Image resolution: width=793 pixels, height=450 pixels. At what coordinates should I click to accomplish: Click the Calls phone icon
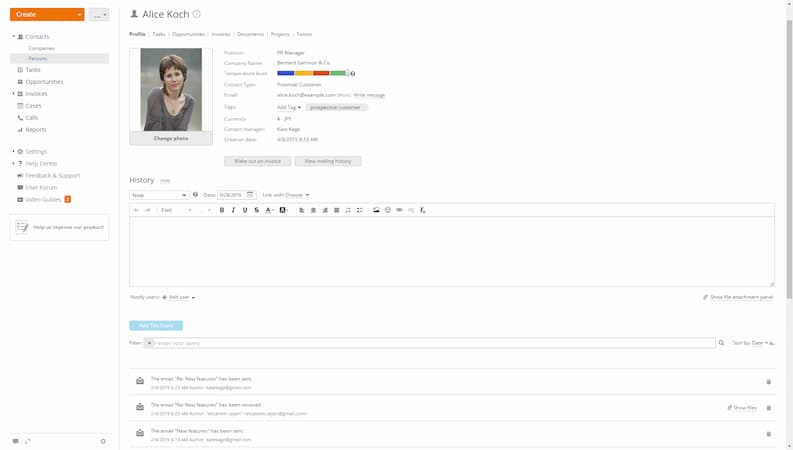(x=20, y=118)
